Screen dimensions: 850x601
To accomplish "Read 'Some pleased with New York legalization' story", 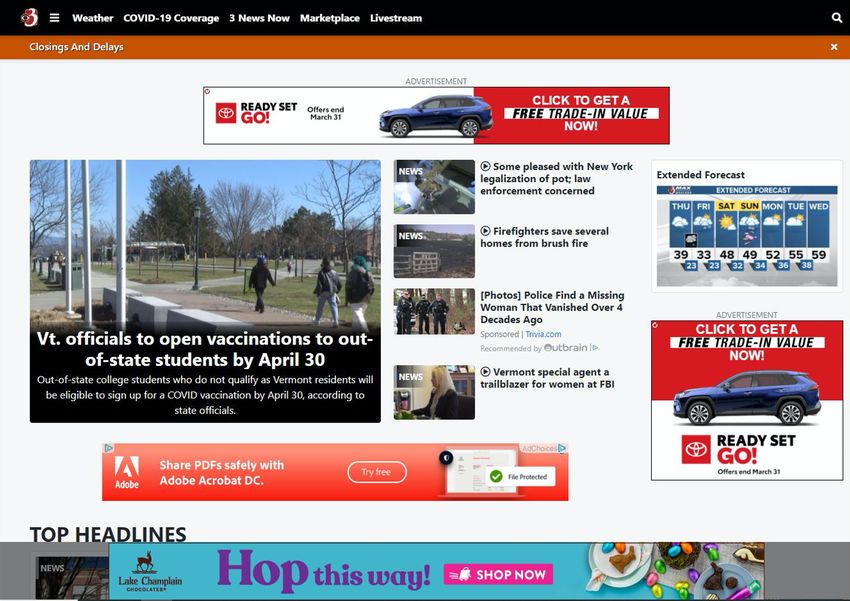I will point(557,178).
